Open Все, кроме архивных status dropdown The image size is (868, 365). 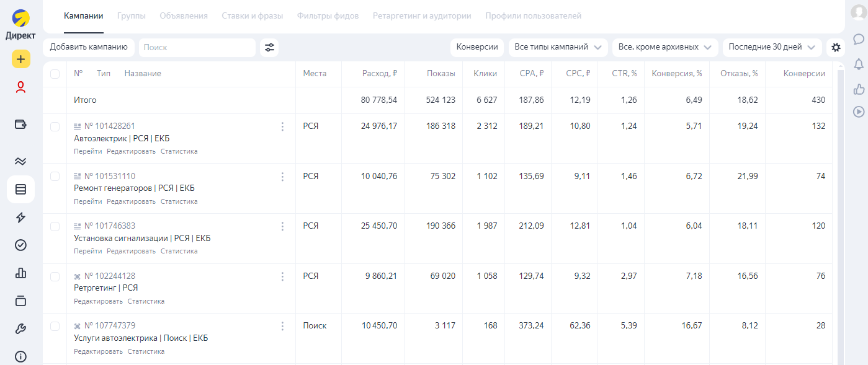(x=665, y=48)
